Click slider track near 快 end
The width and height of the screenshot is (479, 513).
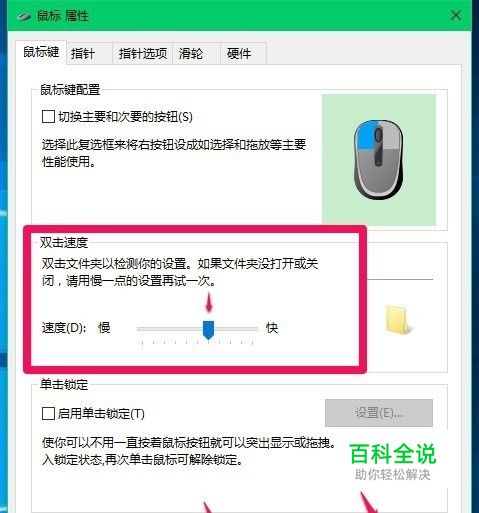(x=248, y=329)
